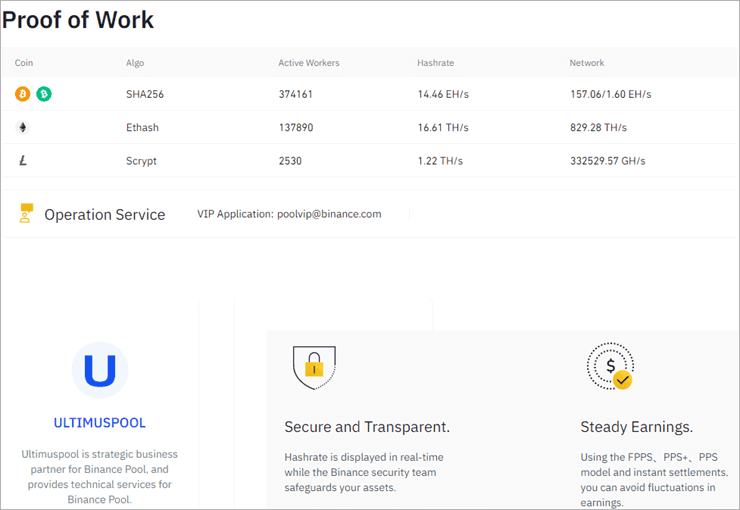
Task: Click the Coin column header
Action: click(x=24, y=63)
